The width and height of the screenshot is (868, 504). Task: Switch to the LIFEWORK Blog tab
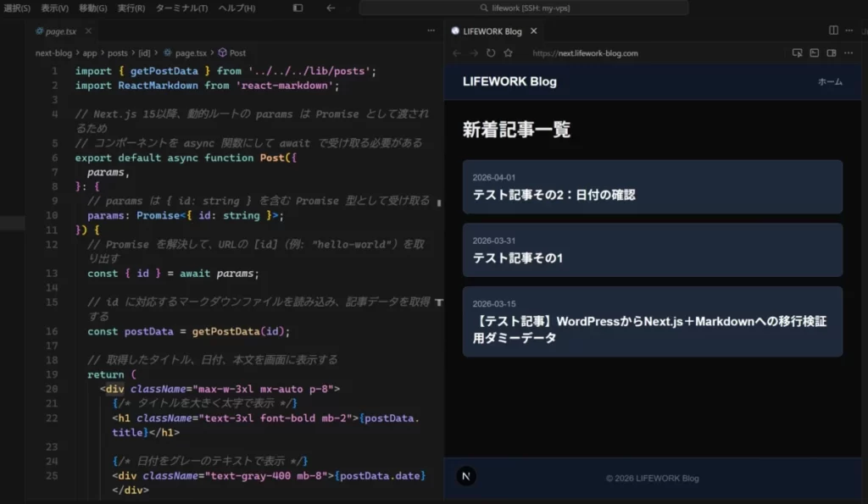[x=492, y=30]
